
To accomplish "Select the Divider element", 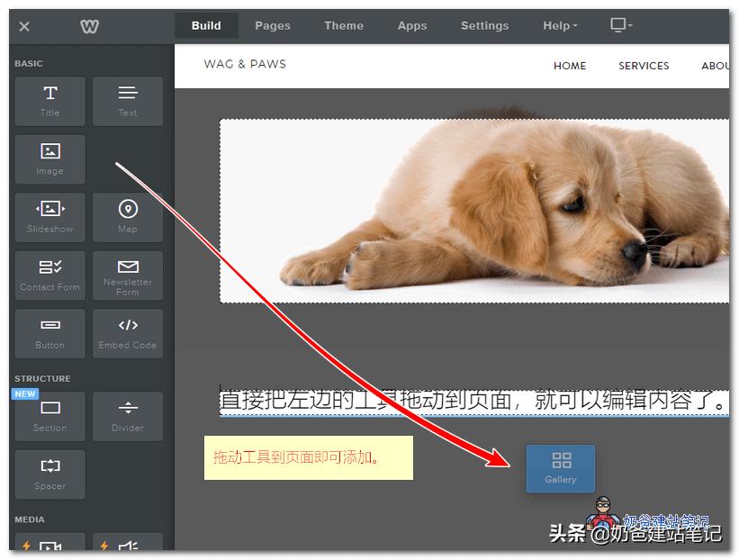I will click(128, 416).
